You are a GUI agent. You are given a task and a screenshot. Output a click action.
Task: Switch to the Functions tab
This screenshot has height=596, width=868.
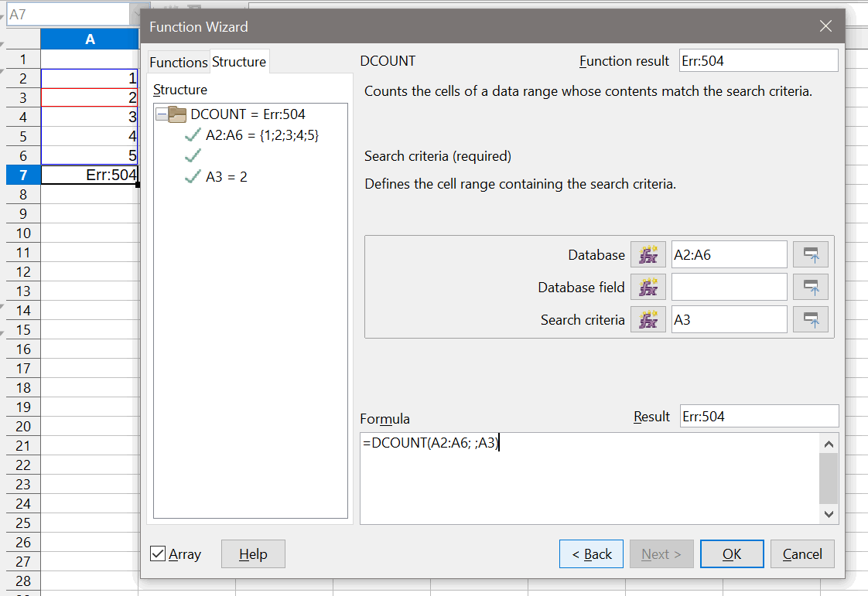tap(179, 62)
